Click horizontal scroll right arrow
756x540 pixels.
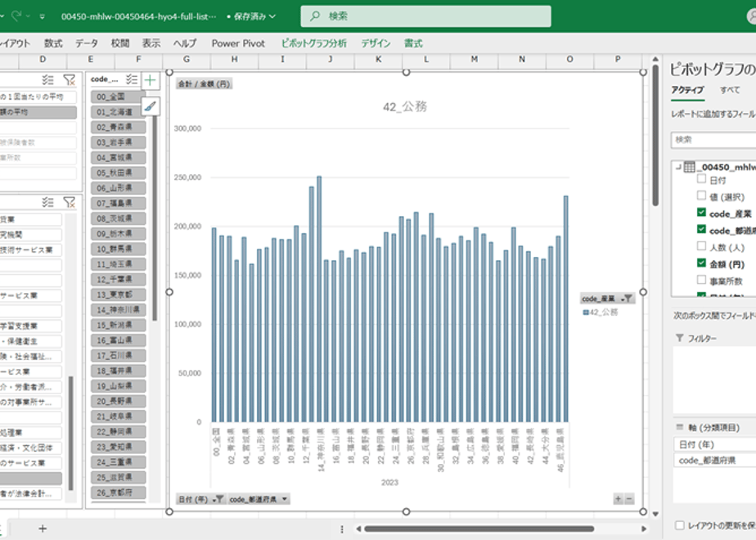coord(644,529)
